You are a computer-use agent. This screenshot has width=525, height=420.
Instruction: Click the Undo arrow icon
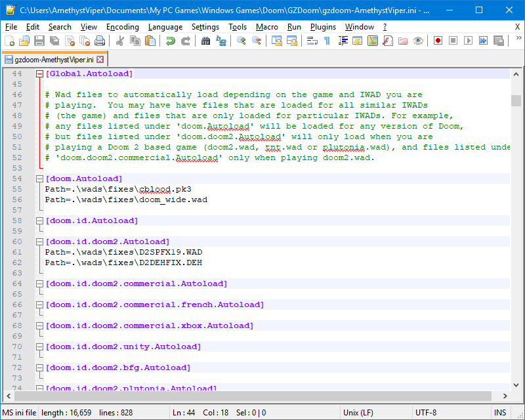[x=171, y=41]
